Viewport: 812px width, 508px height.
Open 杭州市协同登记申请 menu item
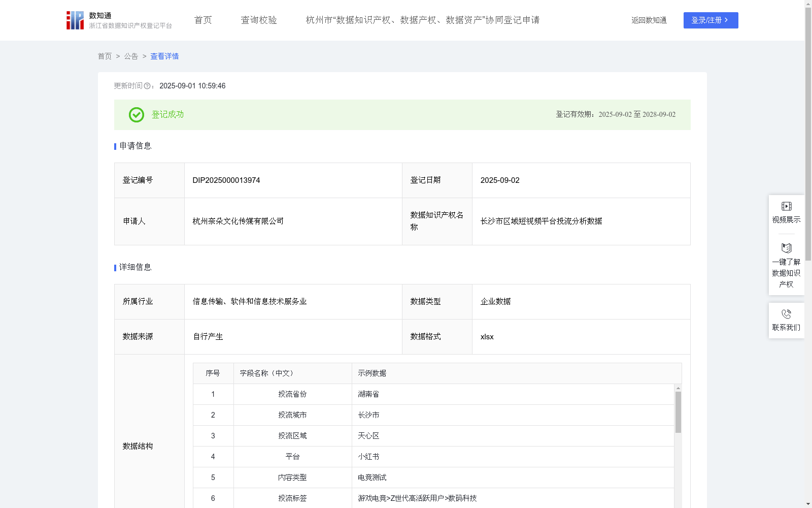[423, 20]
